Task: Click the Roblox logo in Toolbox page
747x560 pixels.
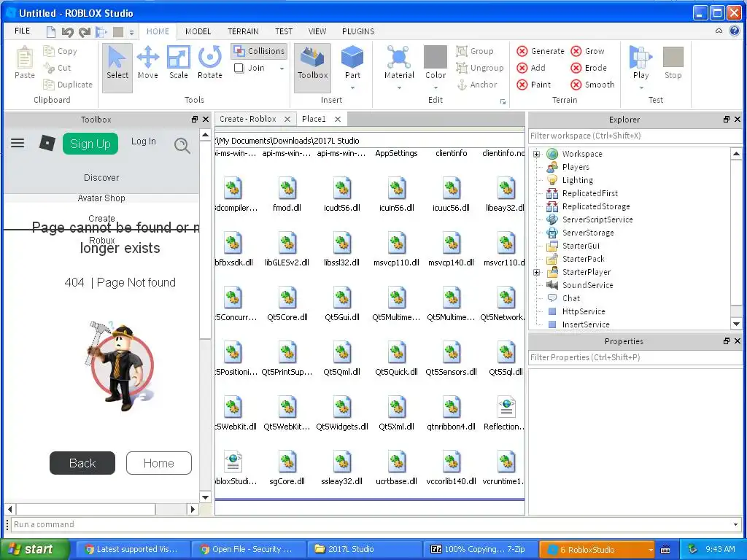Action: pyautogui.click(x=47, y=143)
